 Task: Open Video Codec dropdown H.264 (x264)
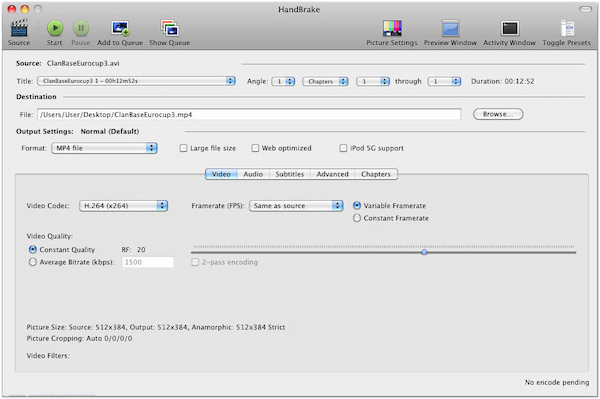coord(123,205)
